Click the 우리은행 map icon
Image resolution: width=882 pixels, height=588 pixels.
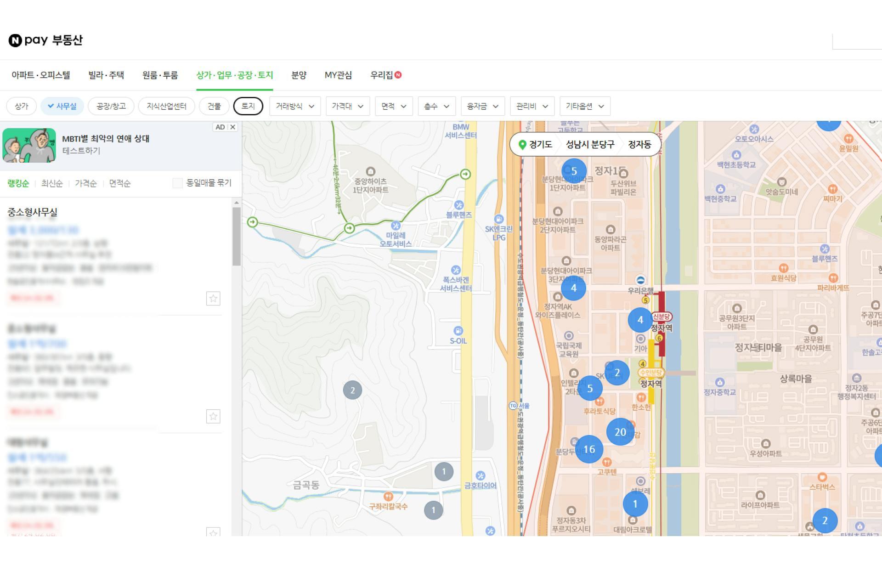(x=640, y=280)
